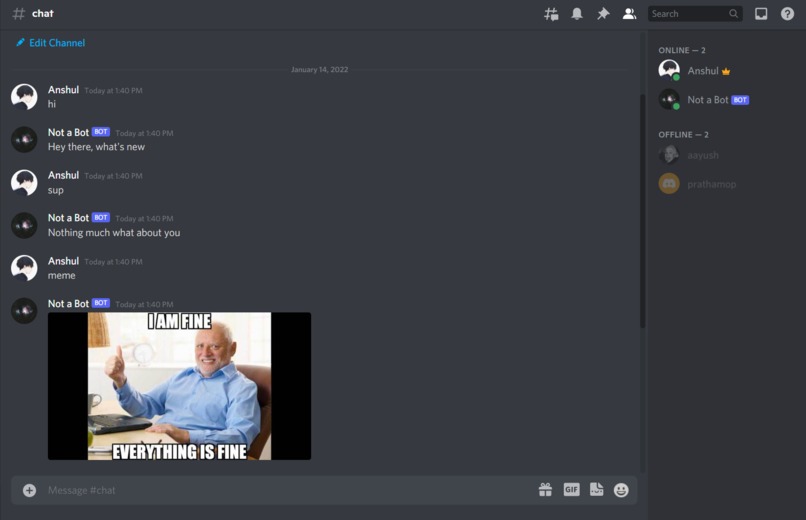
Task: Click the BOT badge on 'Hey there' message
Action: click(x=101, y=132)
